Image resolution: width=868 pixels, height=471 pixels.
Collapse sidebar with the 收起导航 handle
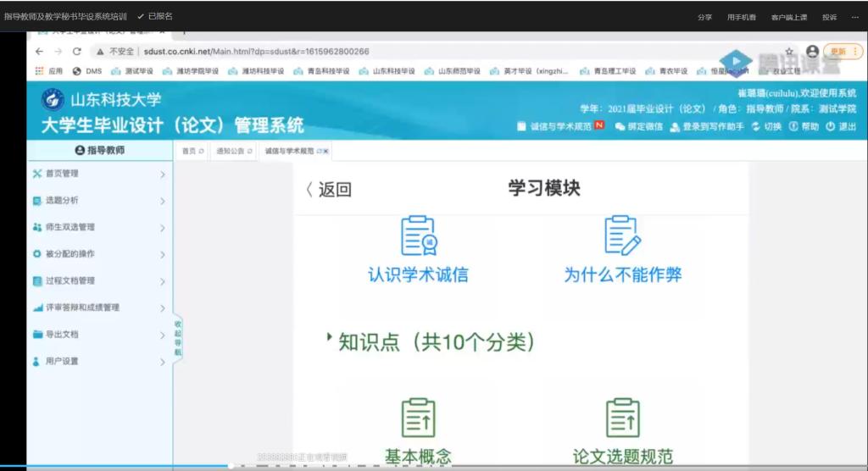point(178,337)
